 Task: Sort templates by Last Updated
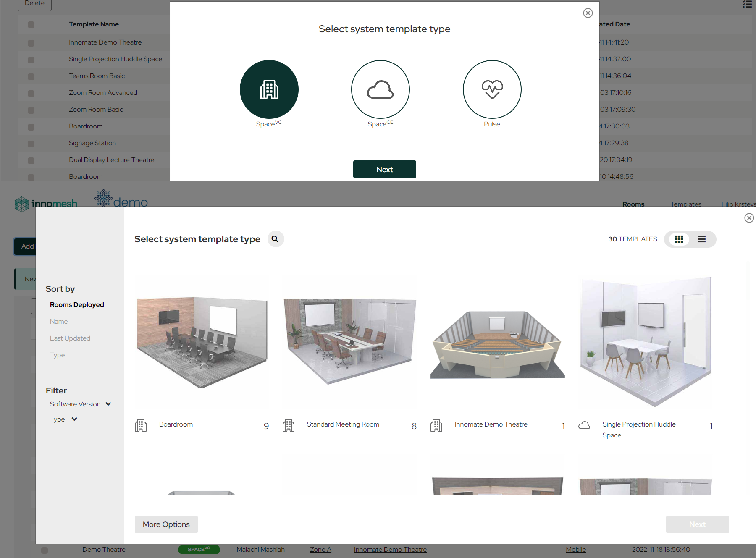70,338
